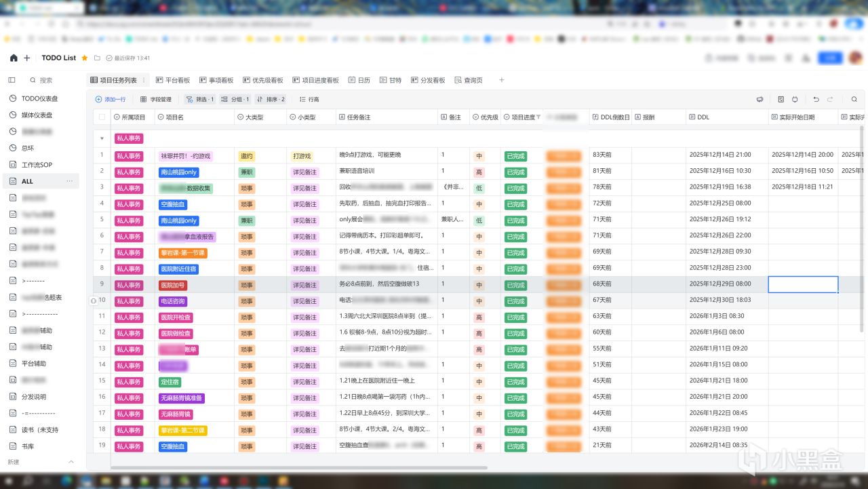Open the 行高 row height options

tap(309, 99)
